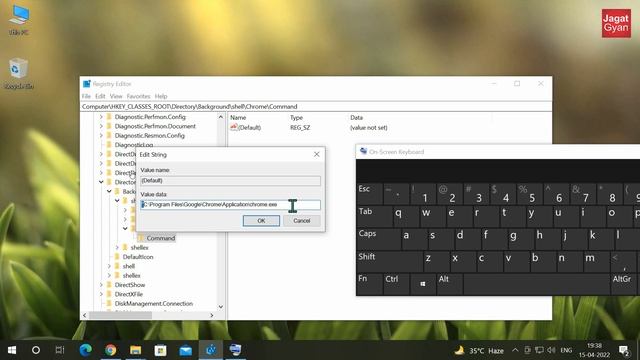Open Mail app from taskbar
640x360 pixels.
pos(186,350)
